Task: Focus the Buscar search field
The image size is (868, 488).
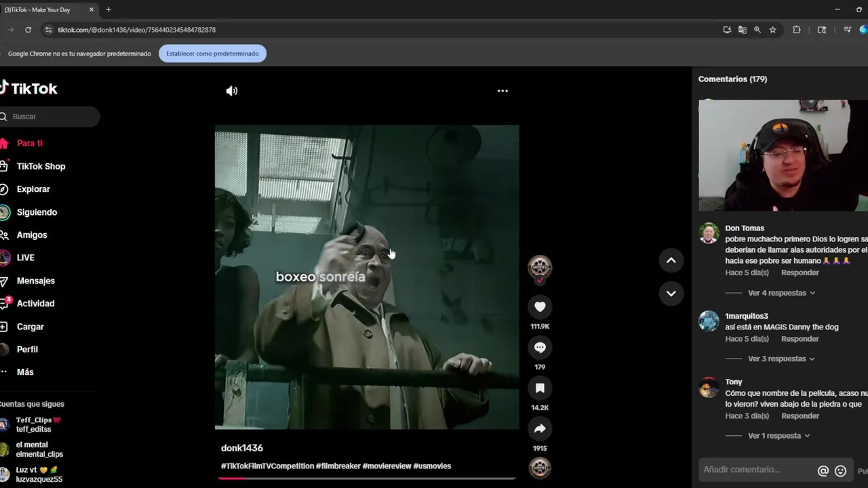Action: (x=49, y=117)
